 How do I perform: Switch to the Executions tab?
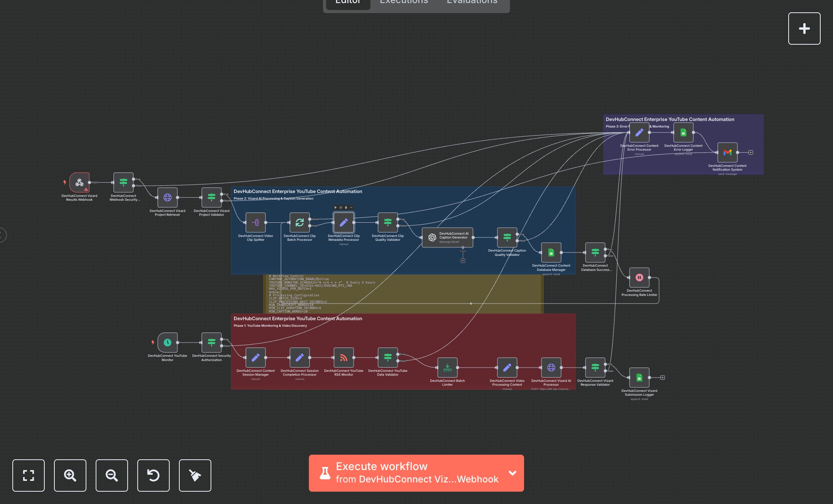click(403, 2)
